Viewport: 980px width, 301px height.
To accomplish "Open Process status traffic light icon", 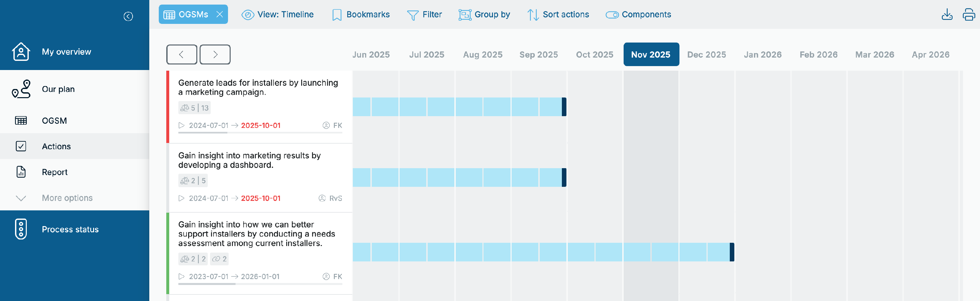I will 21,229.
